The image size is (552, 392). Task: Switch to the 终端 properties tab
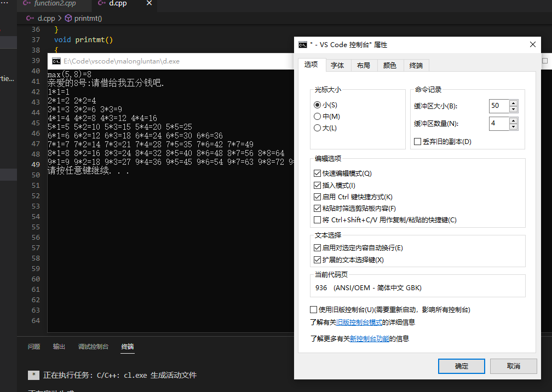point(416,66)
